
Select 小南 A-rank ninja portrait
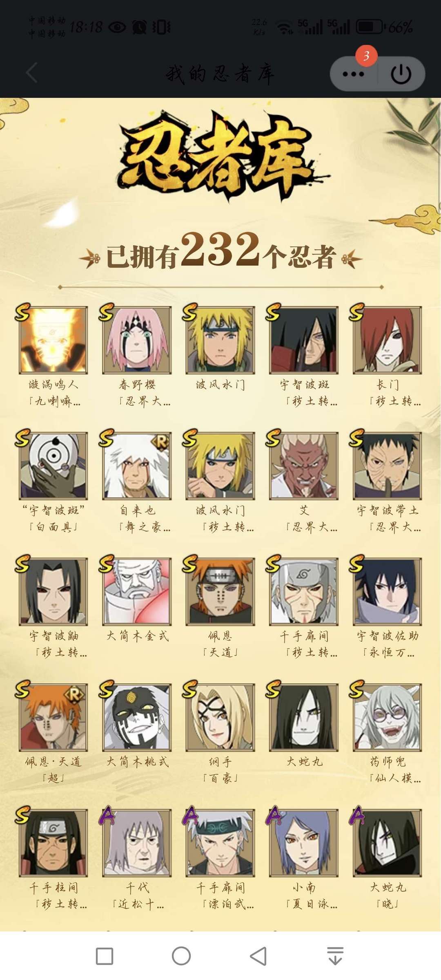[x=304, y=843]
